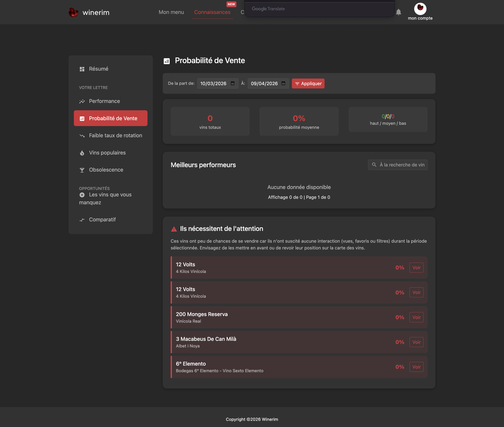Click the winerim grape logo icon
Image resolution: width=504 pixels, height=427 pixels.
click(x=73, y=12)
